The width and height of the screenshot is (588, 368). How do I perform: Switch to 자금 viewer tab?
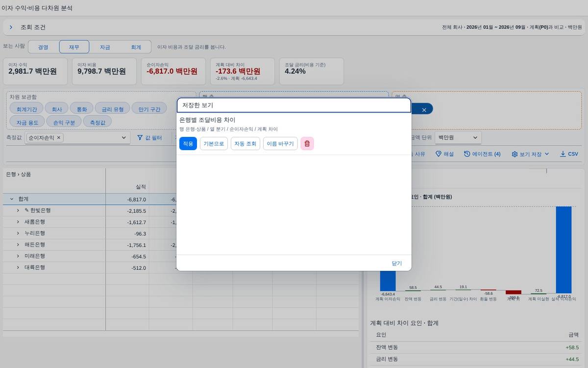(x=105, y=47)
